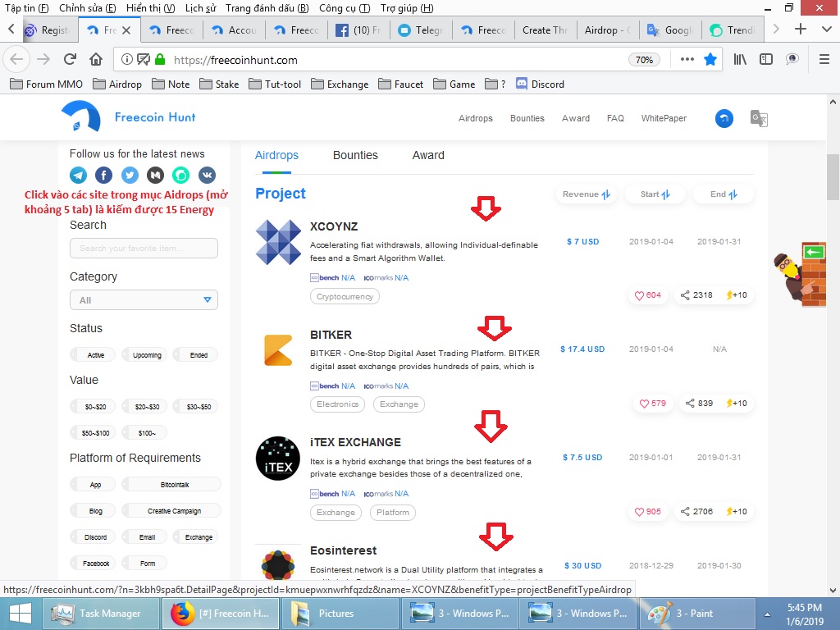Click the Search your favorite item field

pyautogui.click(x=144, y=248)
